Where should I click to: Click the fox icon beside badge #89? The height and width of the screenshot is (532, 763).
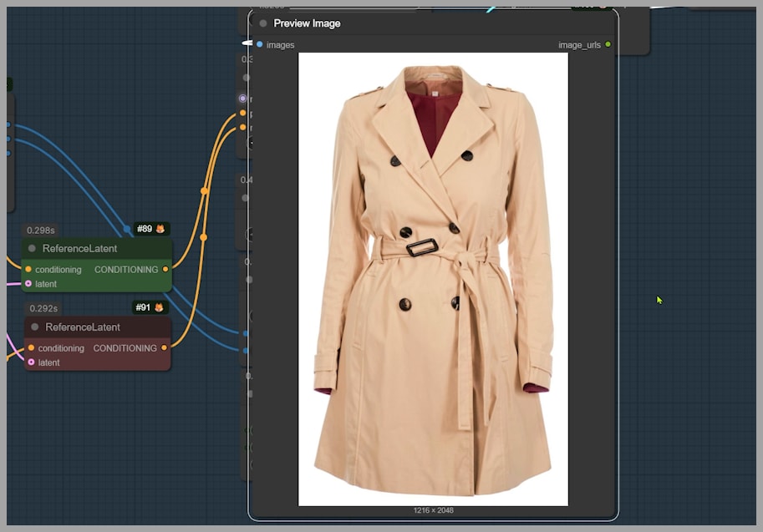point(160,229)
